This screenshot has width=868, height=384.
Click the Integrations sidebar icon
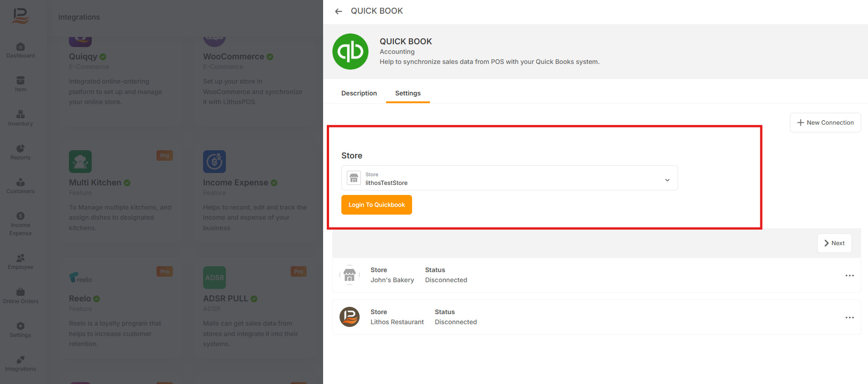click(x=21, y=363)
